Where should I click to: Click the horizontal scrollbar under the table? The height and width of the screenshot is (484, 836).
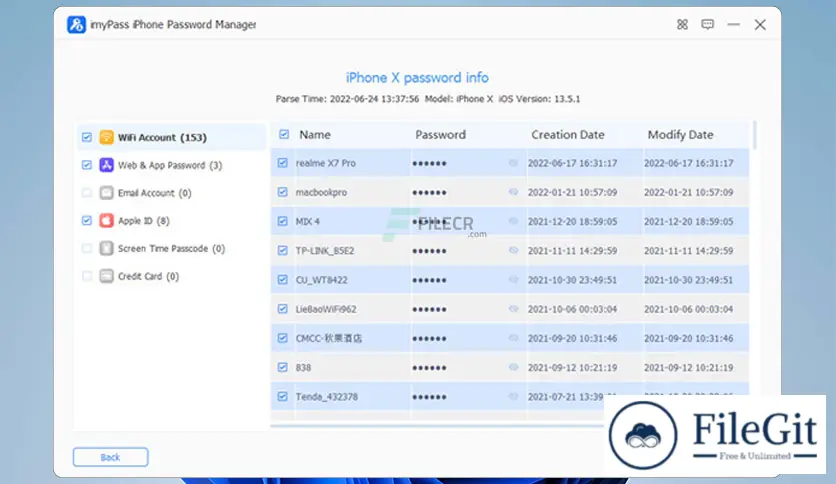(437, 425)
